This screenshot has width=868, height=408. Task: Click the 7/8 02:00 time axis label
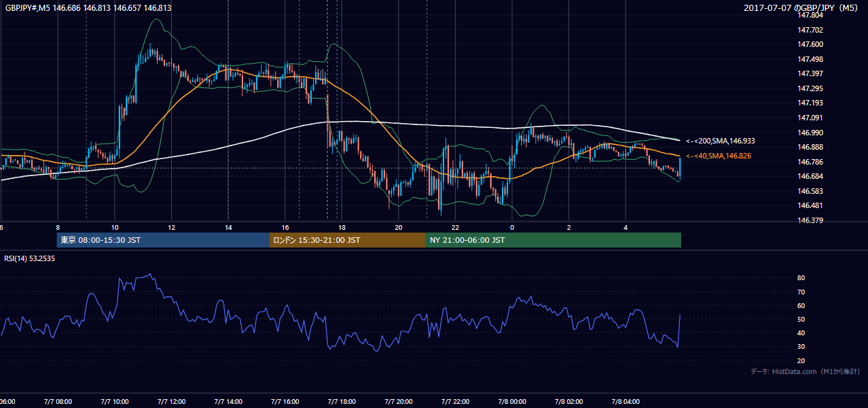tap(569, 401)
